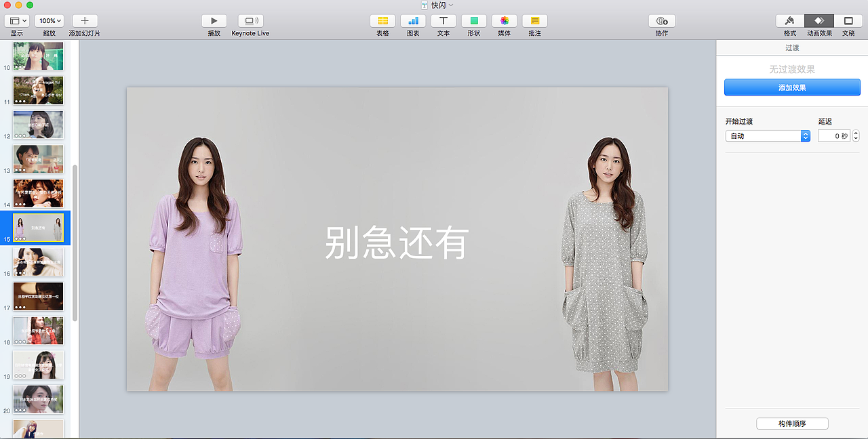Add a new slide with 添加幻灯片
The image size is (868, 439).
[84, 21]
